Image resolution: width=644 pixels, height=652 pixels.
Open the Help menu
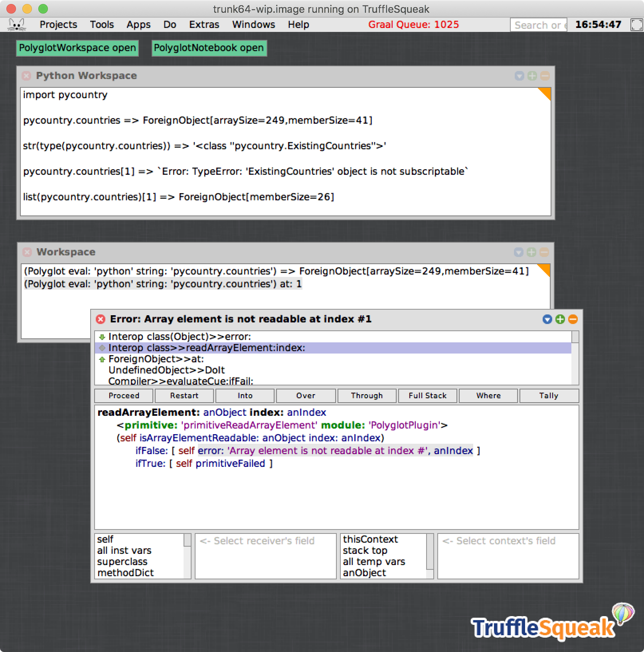point(298,25)
